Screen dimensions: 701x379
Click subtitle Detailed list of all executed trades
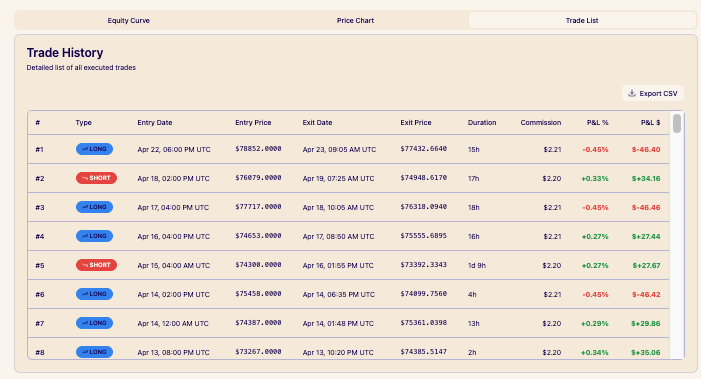tap(81, 67)
